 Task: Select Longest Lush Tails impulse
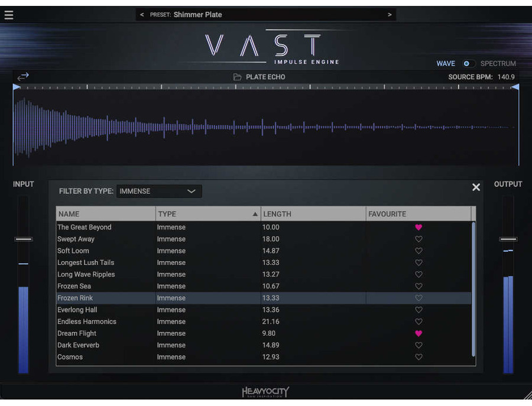[86, 262]
